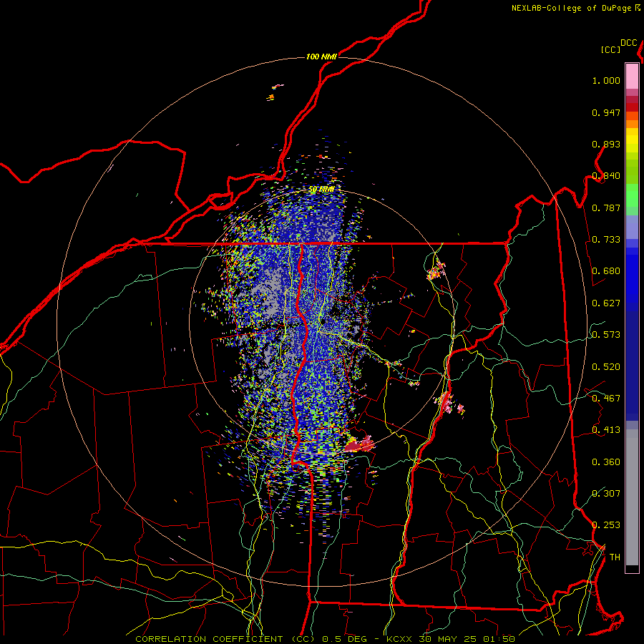Click the DCC legend title
The height and width of the screenshot is (644, 644).
(628, 43)
